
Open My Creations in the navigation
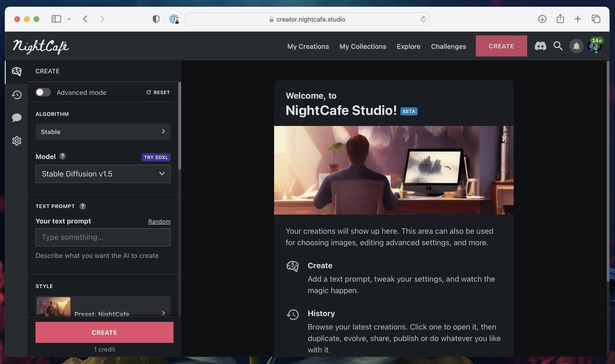click(x=308, y=46)
